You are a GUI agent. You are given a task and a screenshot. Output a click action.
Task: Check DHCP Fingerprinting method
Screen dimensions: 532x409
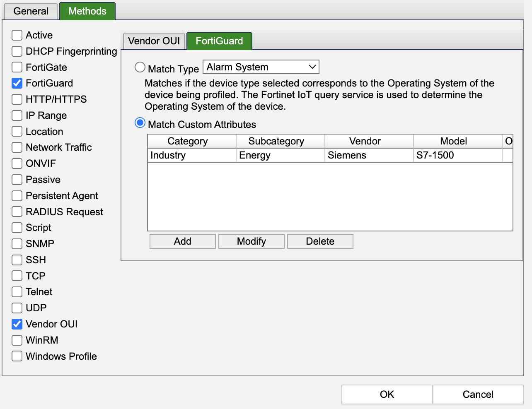[17, 51]
